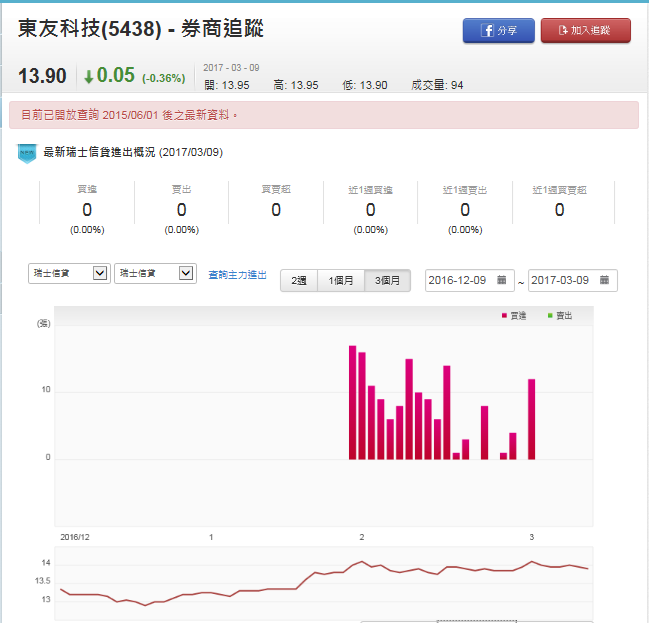Click the page title 東友科技(5438)
The width and height of the screenshot is (649, 623).
point(90,29)
